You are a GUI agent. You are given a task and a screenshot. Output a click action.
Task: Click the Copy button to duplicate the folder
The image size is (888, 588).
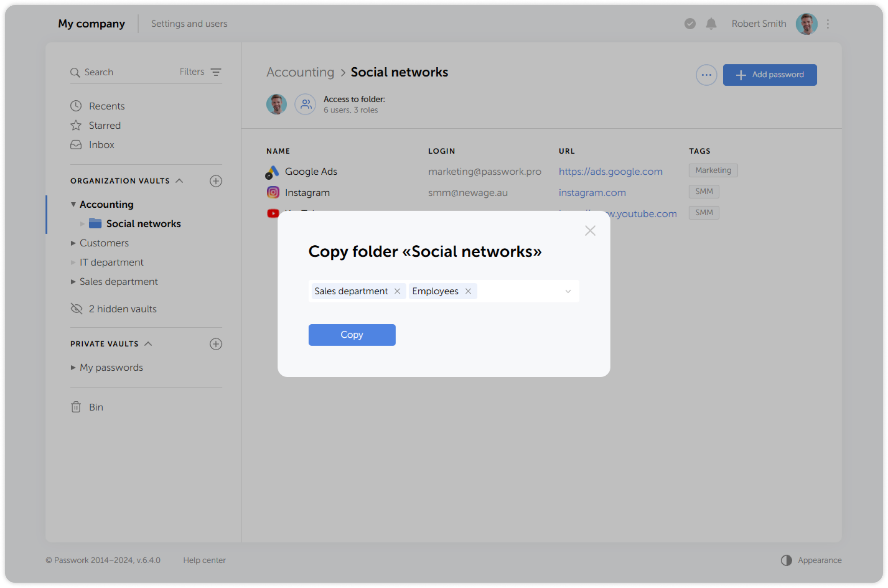(352, 335)
